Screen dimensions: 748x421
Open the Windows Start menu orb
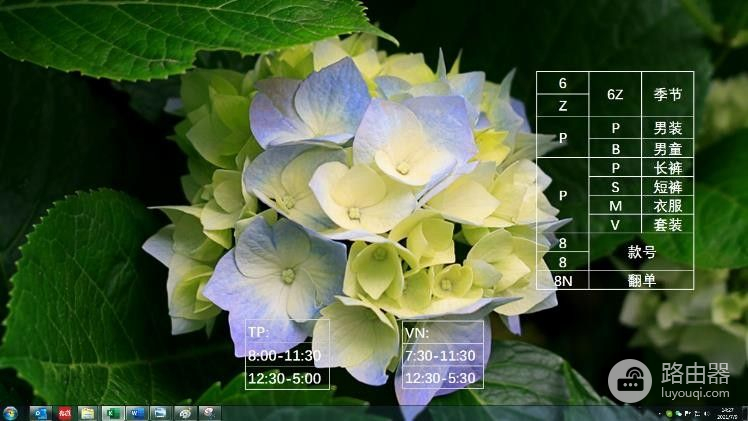point(10,413)
